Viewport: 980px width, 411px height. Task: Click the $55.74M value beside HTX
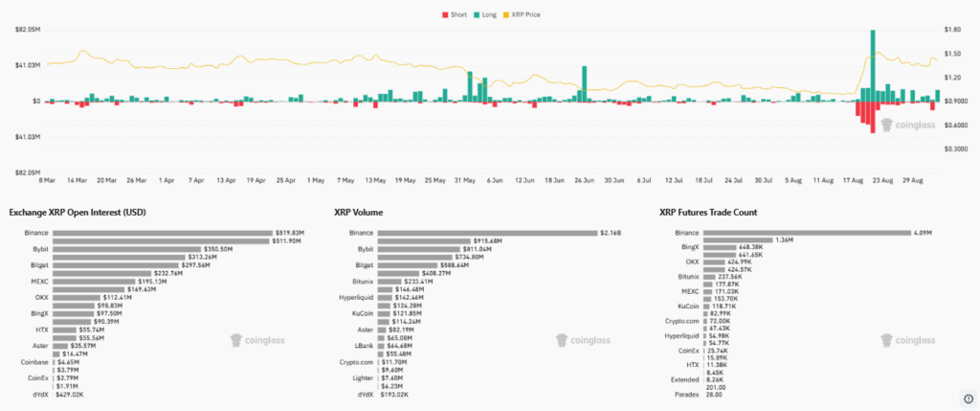click(x=93, y=329)
